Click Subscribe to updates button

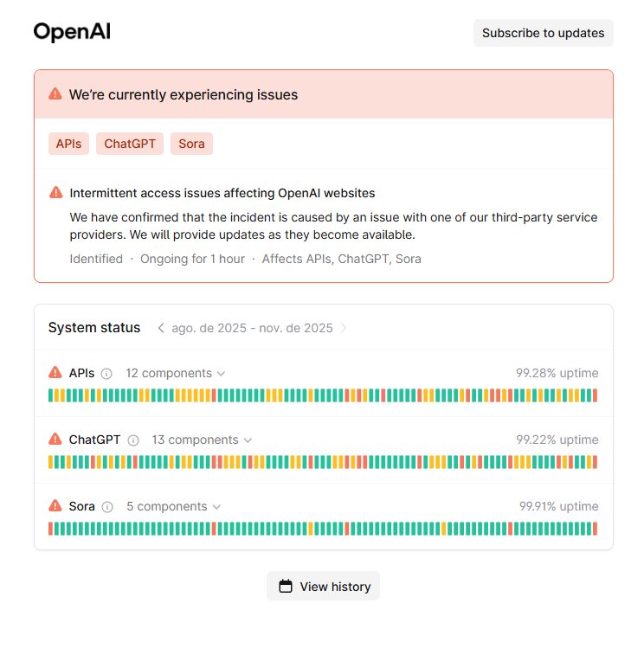pos(543,33)
